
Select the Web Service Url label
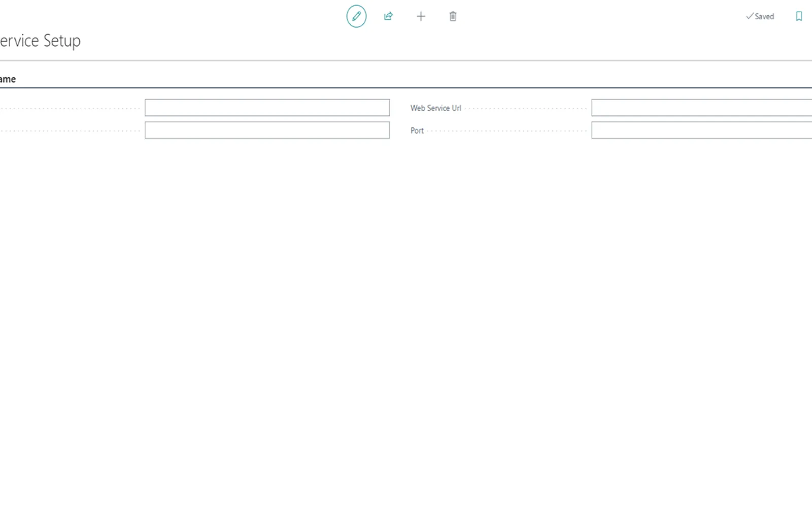click(x=435, y=108)
